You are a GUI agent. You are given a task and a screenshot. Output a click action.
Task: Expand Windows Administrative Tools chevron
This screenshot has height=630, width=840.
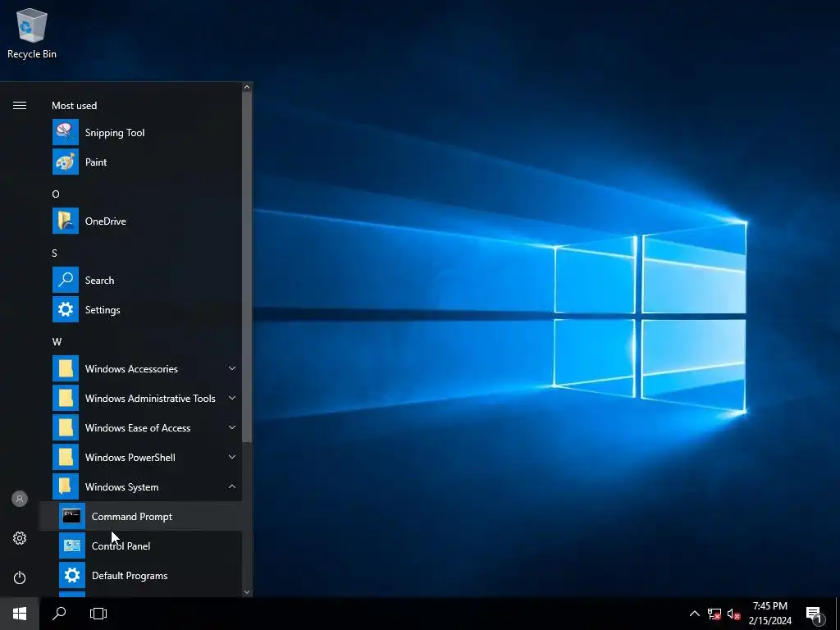click(232, 398)
